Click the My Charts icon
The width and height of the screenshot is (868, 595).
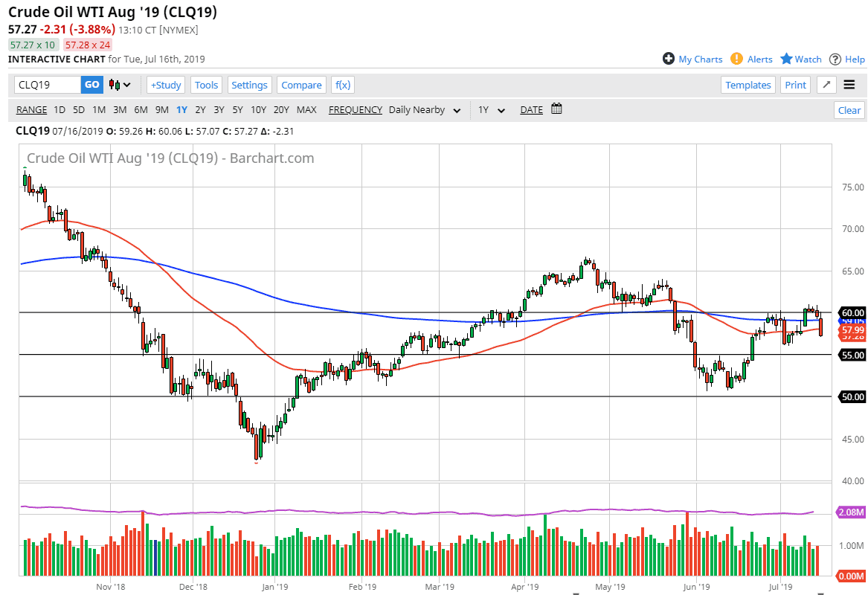point(670,59)
